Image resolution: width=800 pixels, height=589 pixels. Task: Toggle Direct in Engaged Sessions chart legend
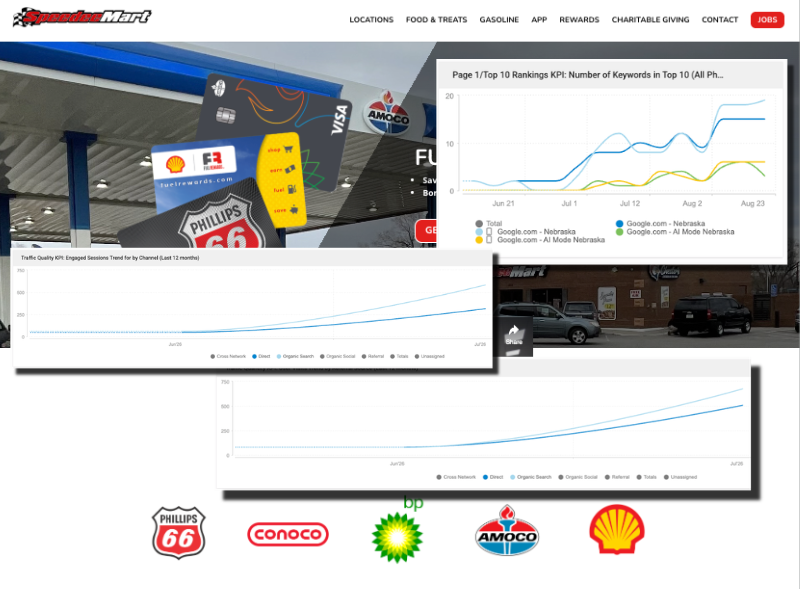coord(261,356)
